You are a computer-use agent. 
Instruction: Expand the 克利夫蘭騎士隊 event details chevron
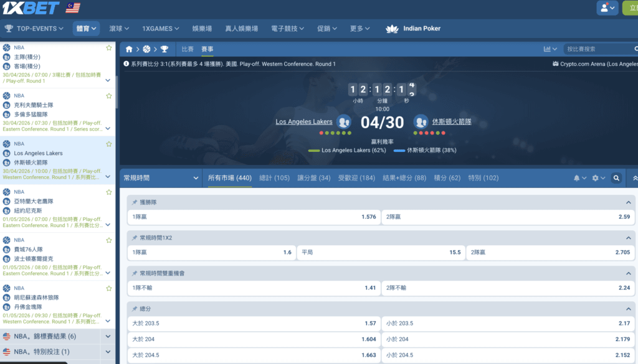point(108,129)
